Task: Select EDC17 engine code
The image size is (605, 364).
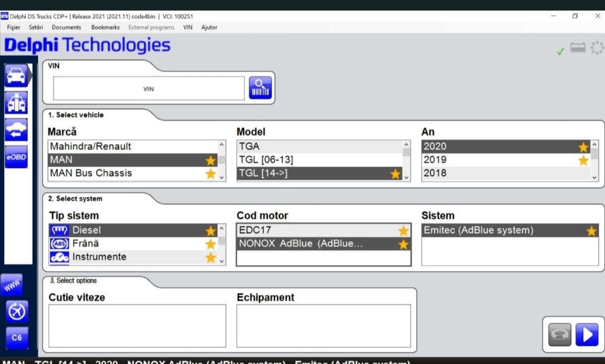Action: [x=324, y=230]
